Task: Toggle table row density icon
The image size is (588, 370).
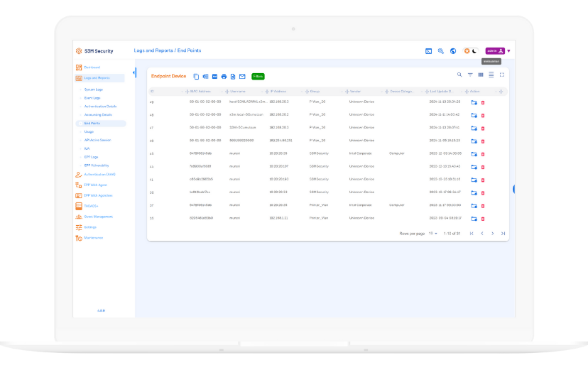Action: [491, 75]
